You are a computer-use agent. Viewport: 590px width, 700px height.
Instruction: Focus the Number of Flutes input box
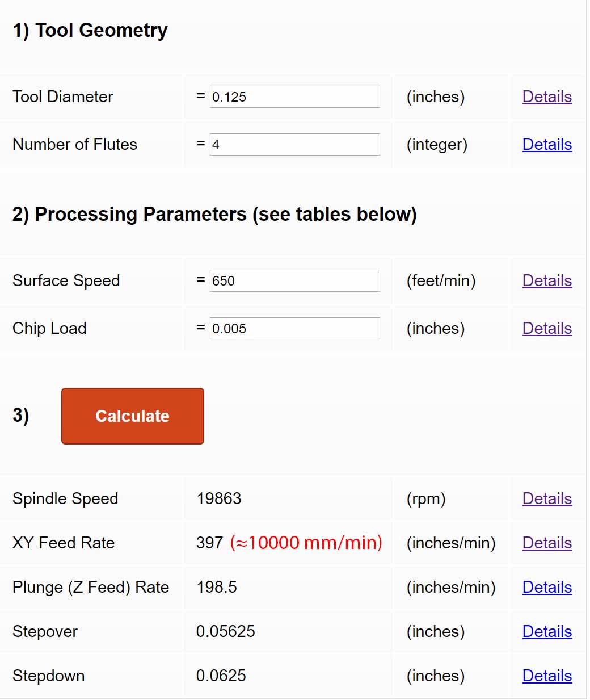click(x=295, y=145)
